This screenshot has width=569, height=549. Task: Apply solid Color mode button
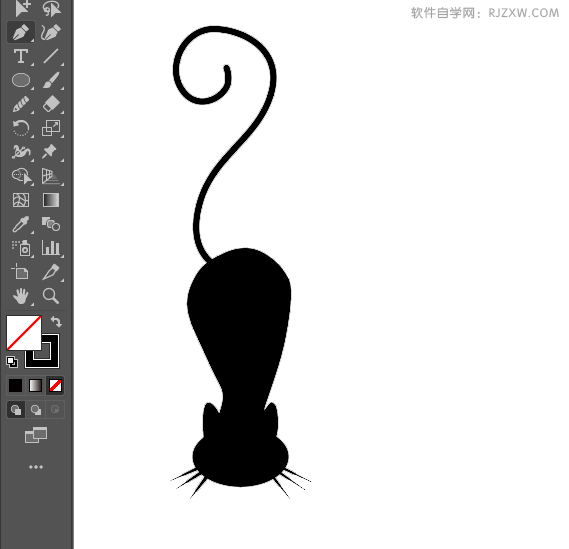(16, 385)
